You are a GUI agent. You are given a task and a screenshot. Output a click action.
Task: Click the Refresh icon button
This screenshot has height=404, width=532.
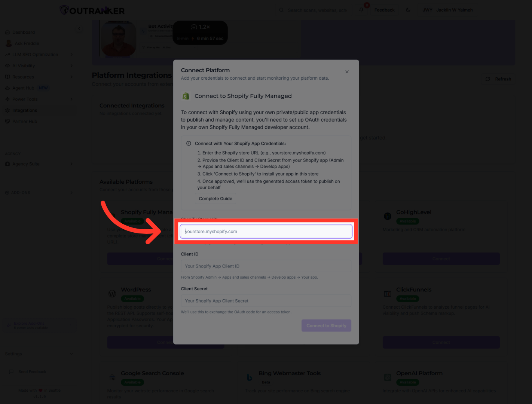tap(487, 79)
